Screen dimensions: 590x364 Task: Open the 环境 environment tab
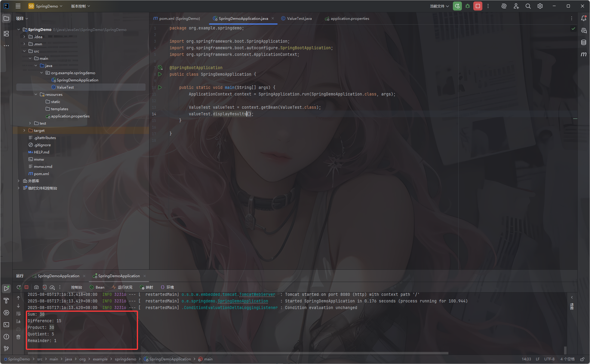167,287
